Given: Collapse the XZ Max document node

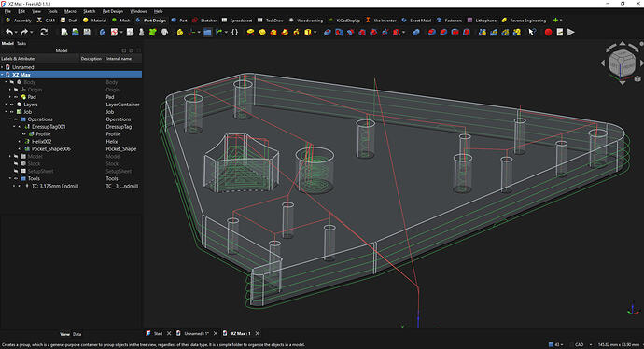Looking at the screenshot, I should 3,75.
